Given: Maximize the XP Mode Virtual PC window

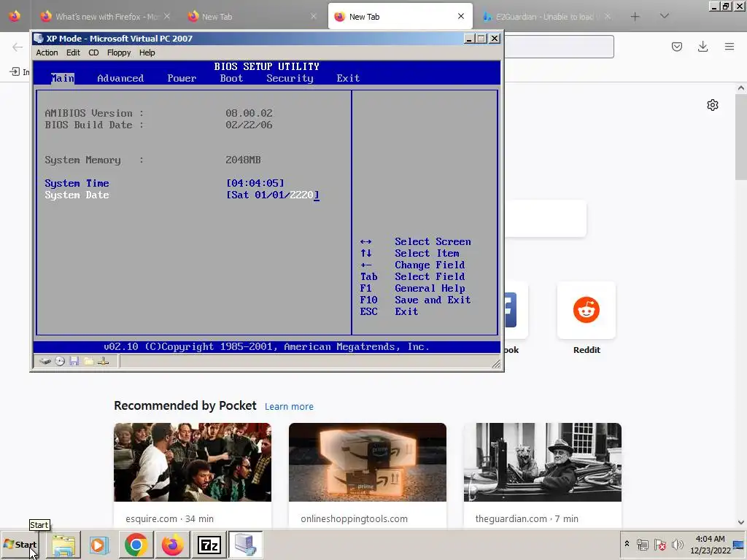Looking at the screenshot, I should pyautogui.click(x=481, y=39).
